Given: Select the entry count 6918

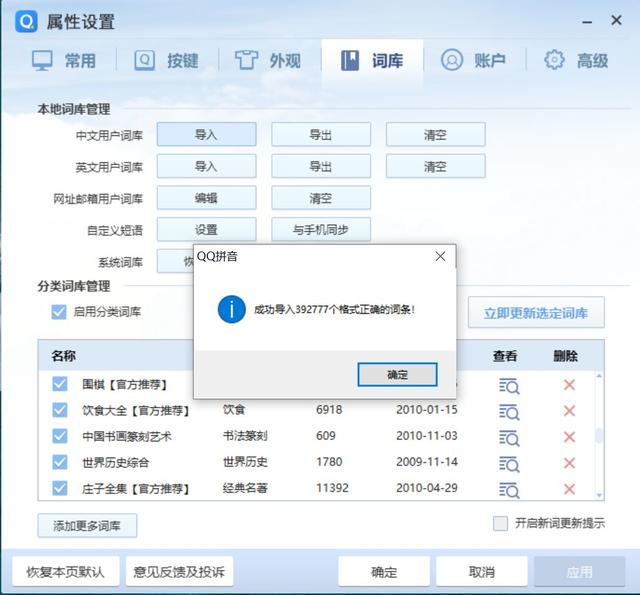Looking at the screenshot, I should [329, 410].
